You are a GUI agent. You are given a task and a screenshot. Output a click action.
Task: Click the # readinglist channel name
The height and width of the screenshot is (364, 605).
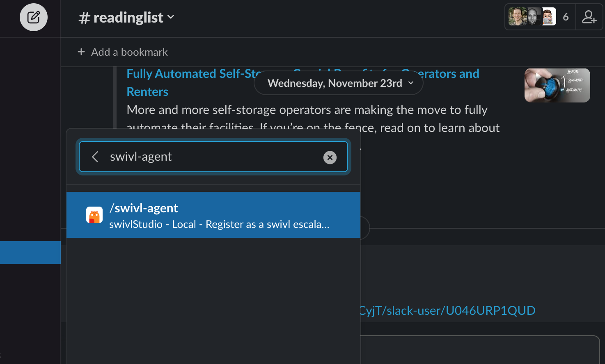point(121,17)
